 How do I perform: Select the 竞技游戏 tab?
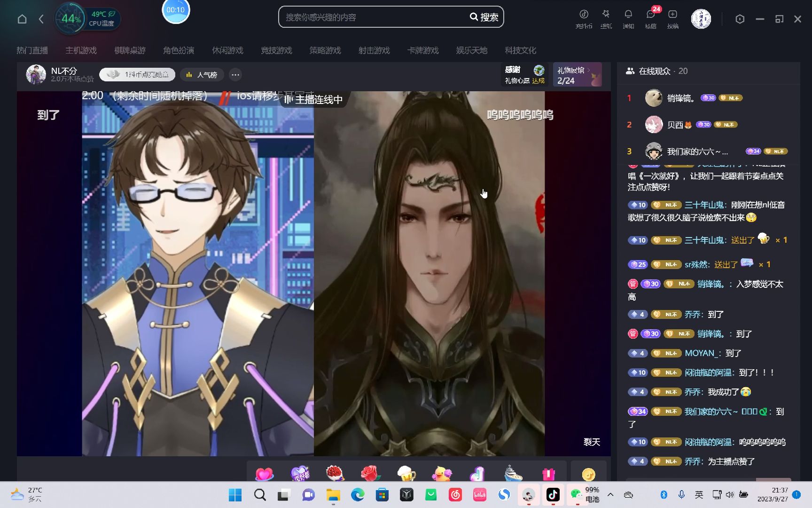pyautogui.click(x=276, y=50)
